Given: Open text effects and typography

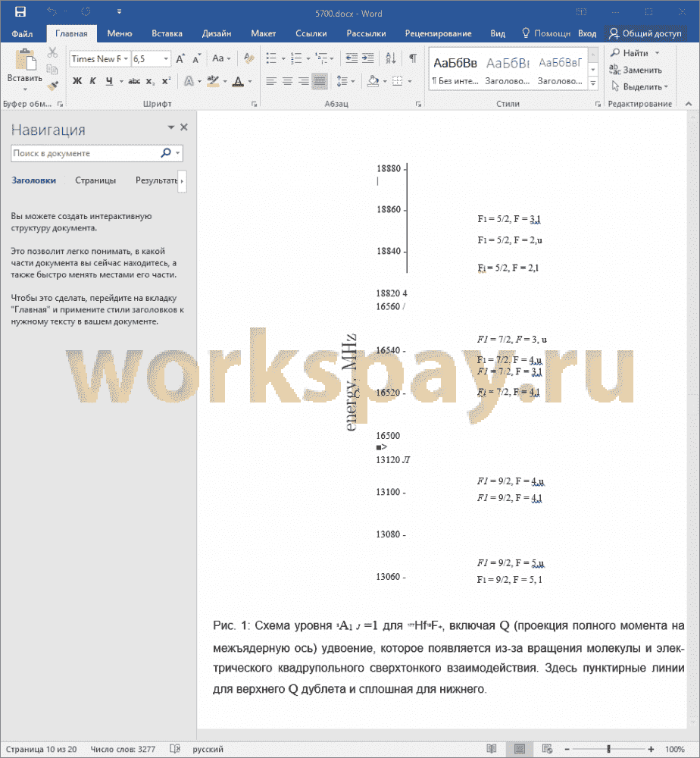Looking at the screenshot, I should (189, 81).
